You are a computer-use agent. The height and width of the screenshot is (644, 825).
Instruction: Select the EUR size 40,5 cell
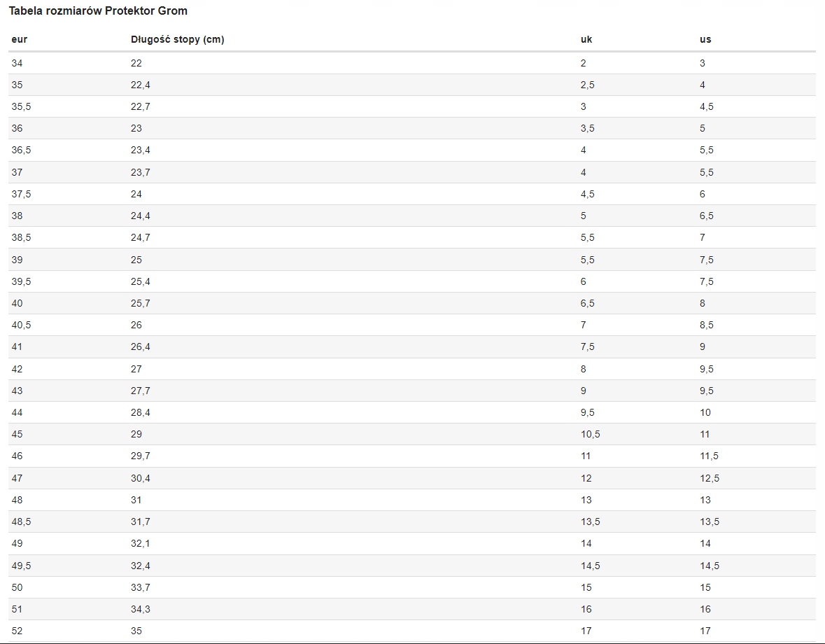click(x=21, y=325)
